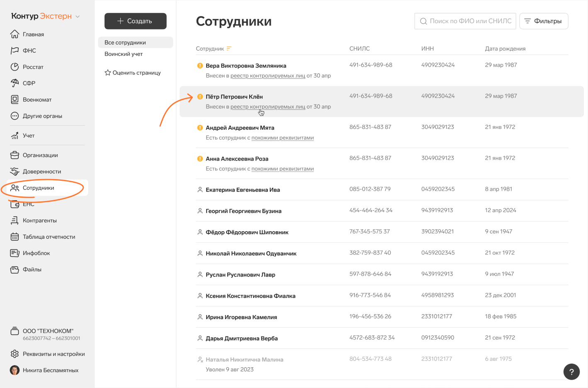Image resolution: width=588 pixels, height=388 pixels.
Task: Open the Военкомат section icon
Action: (15, 99)
